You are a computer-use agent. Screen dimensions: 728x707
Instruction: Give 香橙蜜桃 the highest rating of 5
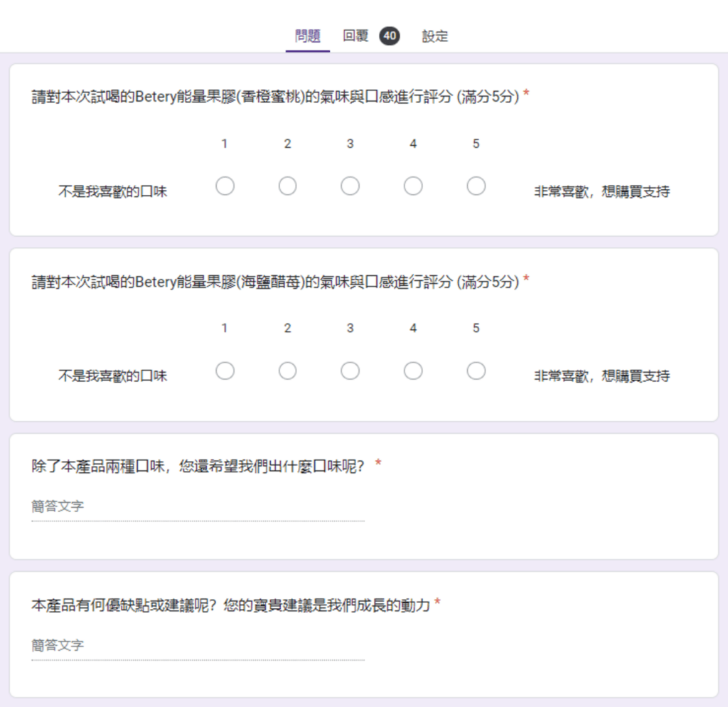point(476,186)
